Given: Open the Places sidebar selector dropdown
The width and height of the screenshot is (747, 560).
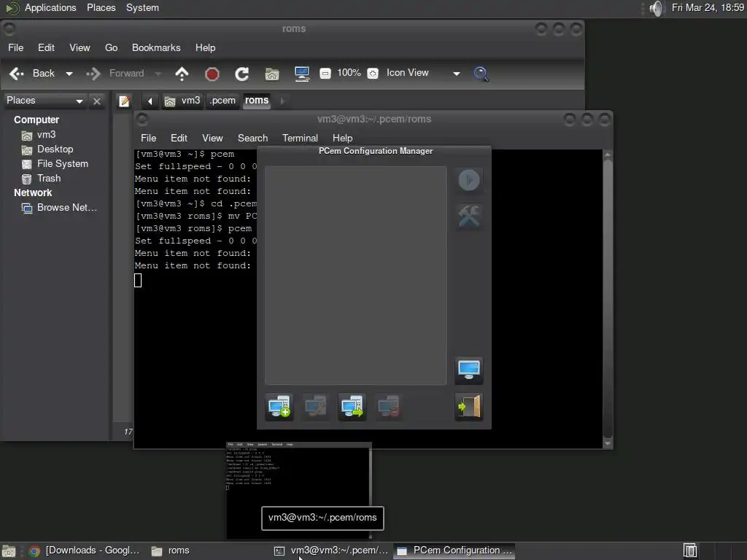Looking at the screenshot, I should (x=44, y=101).
